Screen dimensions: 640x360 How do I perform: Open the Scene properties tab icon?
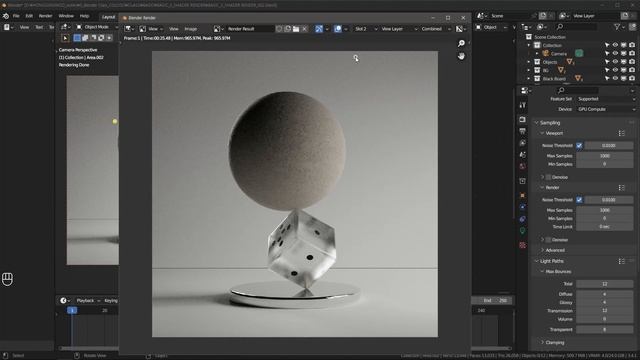tap(523, 155)
